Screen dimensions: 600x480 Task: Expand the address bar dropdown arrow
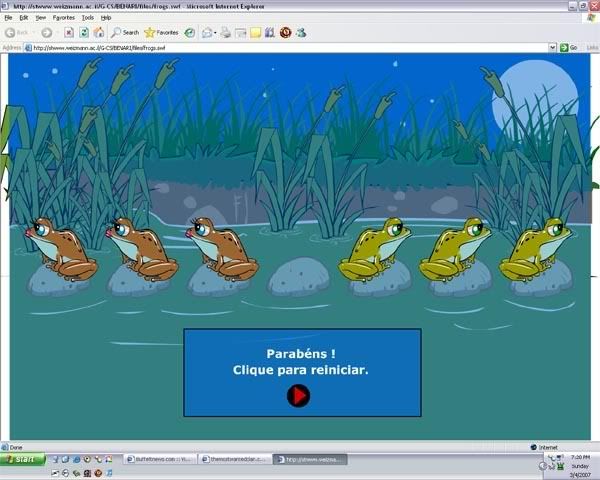(x=552, y=47)
